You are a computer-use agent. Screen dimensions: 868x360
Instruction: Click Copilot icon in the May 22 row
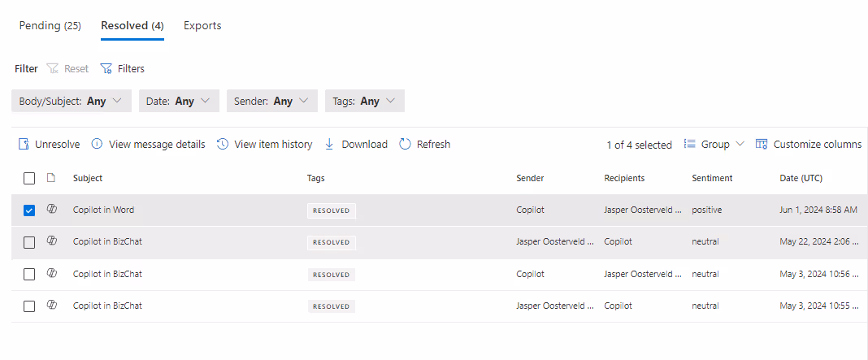pyautogui.click(x=52, y=241)
